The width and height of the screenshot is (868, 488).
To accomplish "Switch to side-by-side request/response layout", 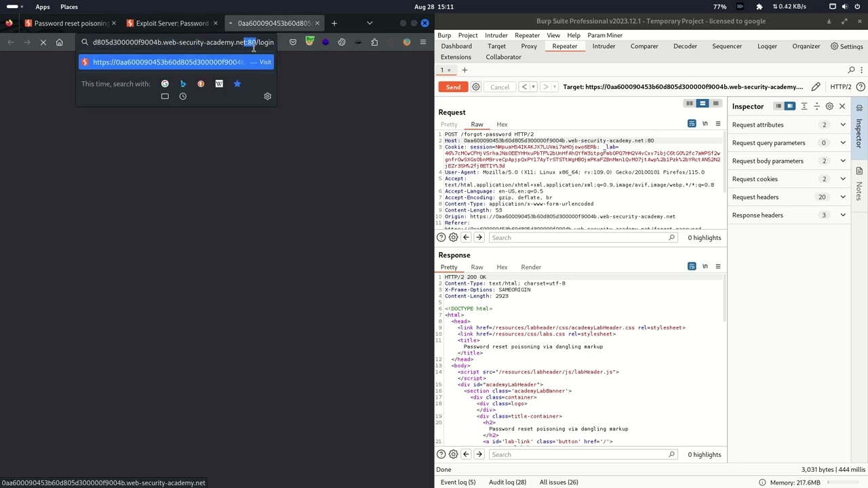I will click(x=690, y=104).
